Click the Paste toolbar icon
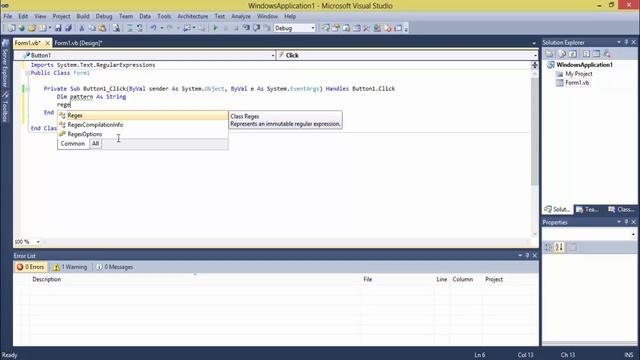This screenshot has height=360, width=640. pyautogui.click(x=102, y=28)
